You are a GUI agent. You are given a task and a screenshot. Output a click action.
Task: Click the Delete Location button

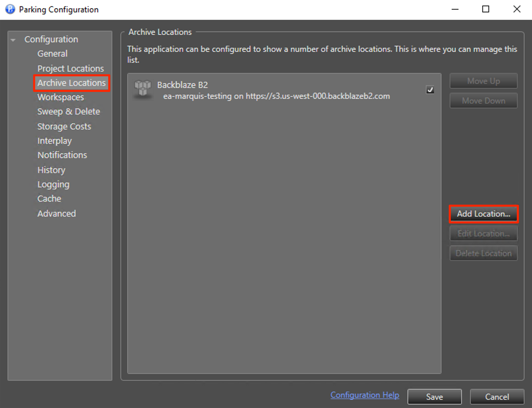pyautogui.click(x=483, y=253)
